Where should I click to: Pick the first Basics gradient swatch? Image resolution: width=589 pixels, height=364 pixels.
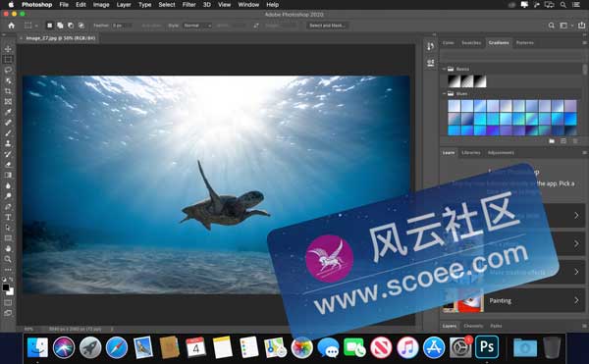454,81
